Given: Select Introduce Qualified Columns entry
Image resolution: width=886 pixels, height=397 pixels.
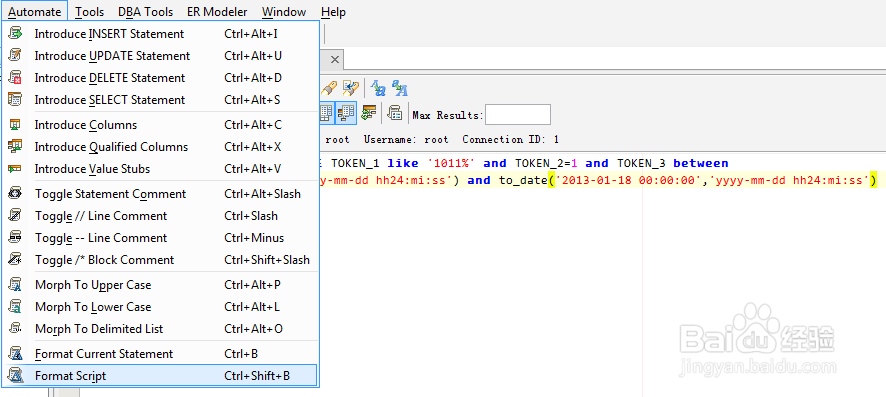Looking at the screenshot, I should (160, 147).
